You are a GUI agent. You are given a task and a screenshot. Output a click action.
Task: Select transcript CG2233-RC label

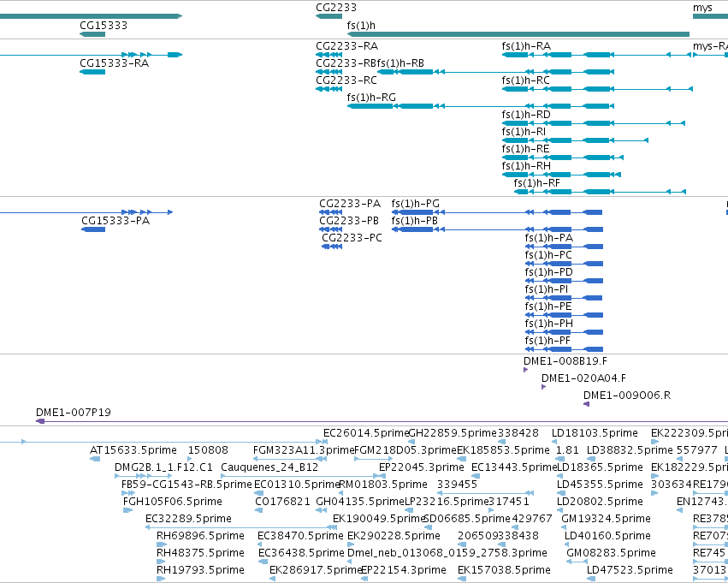(x=346, y=80)
